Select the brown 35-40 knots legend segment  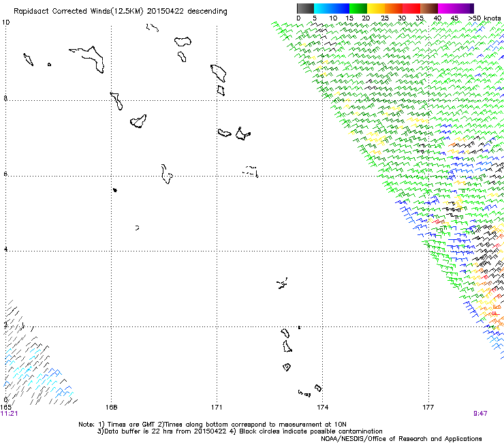coord(429,8)
